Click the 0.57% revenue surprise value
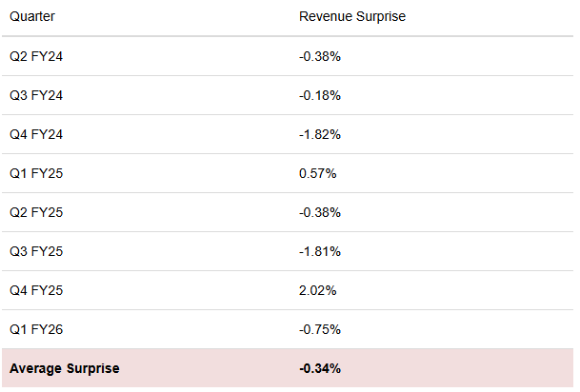The height and width of the screenshot is (392, 580). pos(317,173)
